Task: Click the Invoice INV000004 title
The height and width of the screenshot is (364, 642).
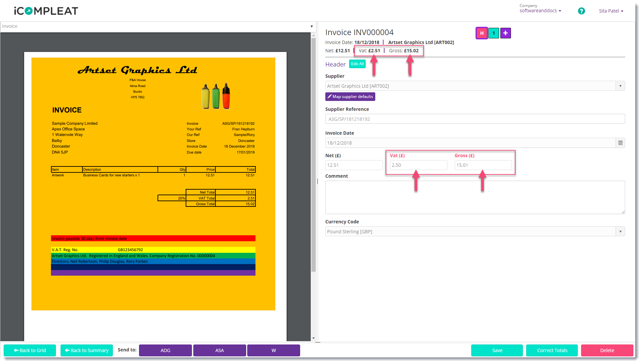Action: [x=359, y=32]
